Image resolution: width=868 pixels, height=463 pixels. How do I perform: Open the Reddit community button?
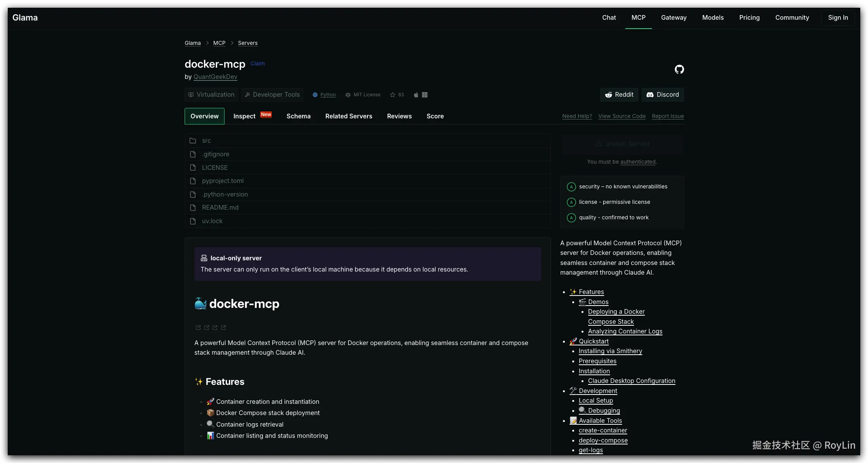[619, 95]
